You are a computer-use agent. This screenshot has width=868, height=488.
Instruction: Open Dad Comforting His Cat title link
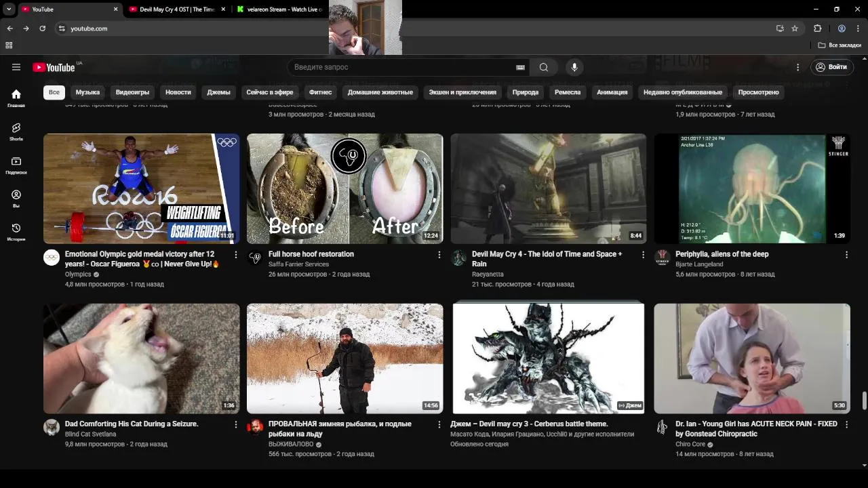[132, 424]
